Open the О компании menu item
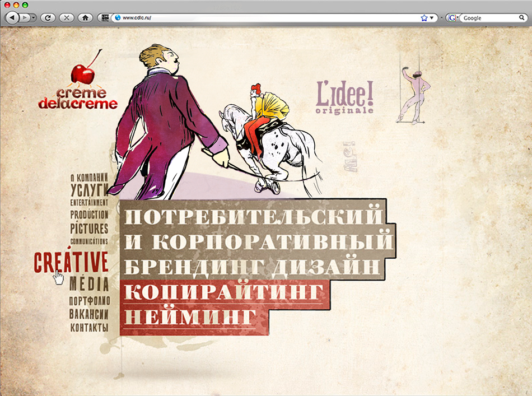Viewport: 532px width, 396px height. [x=89, y=178]
